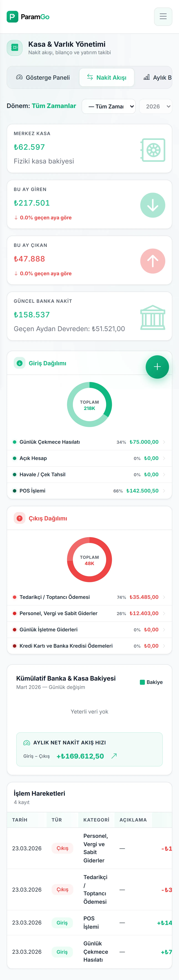The width and height of the screenshot is (179, 980).
Task: Switch to the Gösterge Paneli tab
Action: pos(43,78)
